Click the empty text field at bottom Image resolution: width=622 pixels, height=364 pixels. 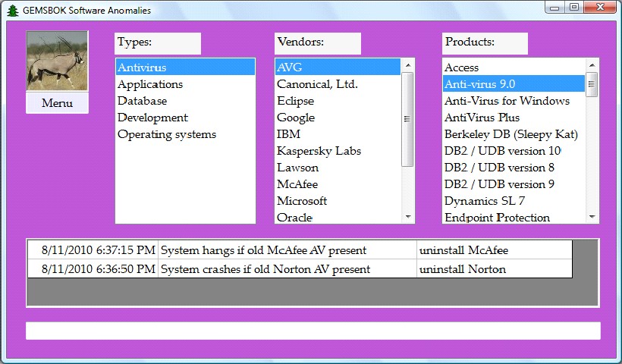(x=313, y=331)
